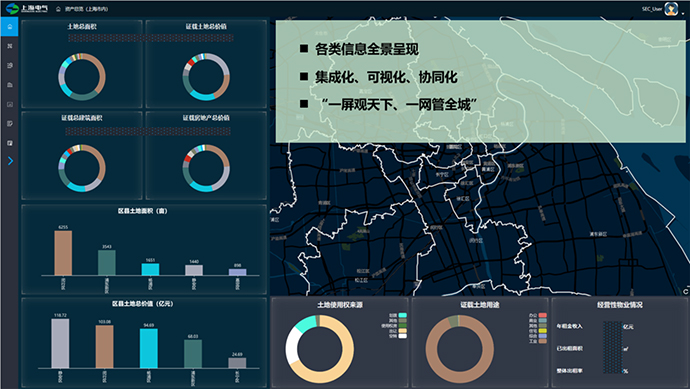Toggle brown 工业 legend swatch in 证载土地用途
The height and width of the screenshot is (389, 690).
pyautogui.click(x=543, y=341)
